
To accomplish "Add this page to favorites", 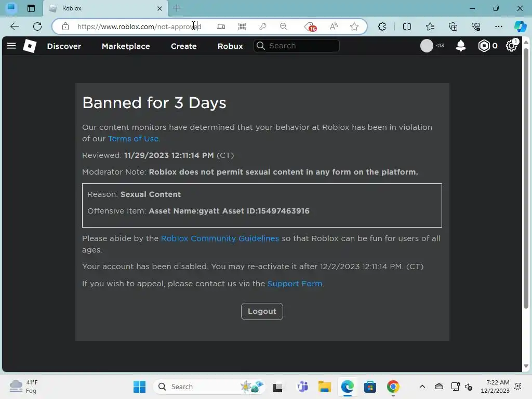I will 354,26.
